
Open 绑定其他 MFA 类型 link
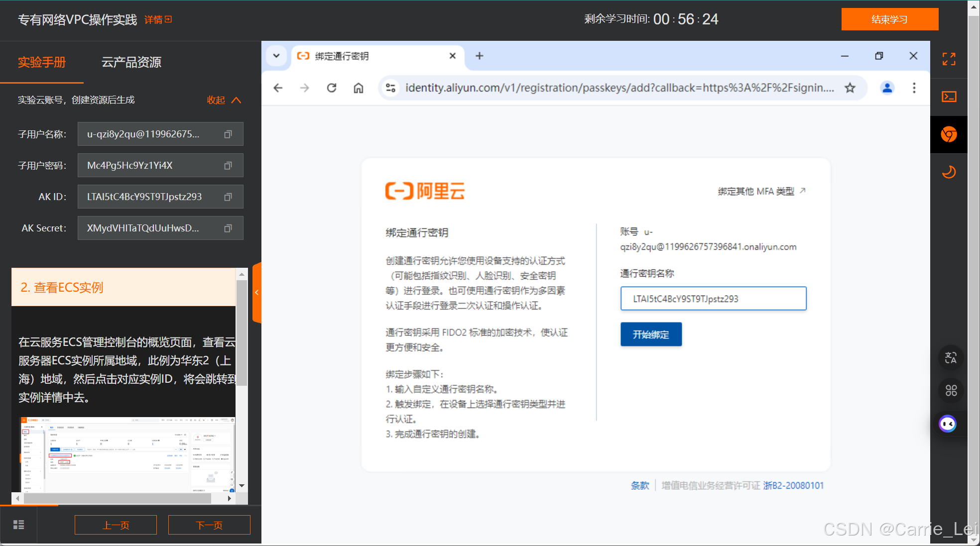762,191
